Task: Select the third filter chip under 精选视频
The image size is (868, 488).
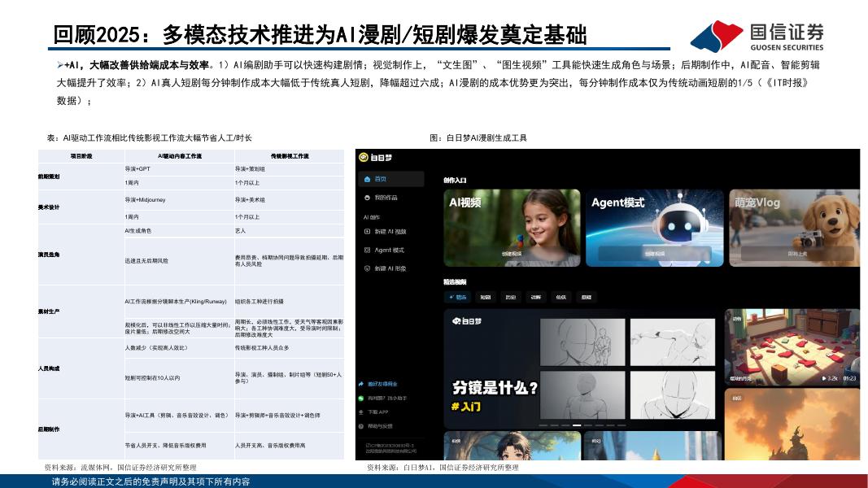Action: tap(510, 297)
